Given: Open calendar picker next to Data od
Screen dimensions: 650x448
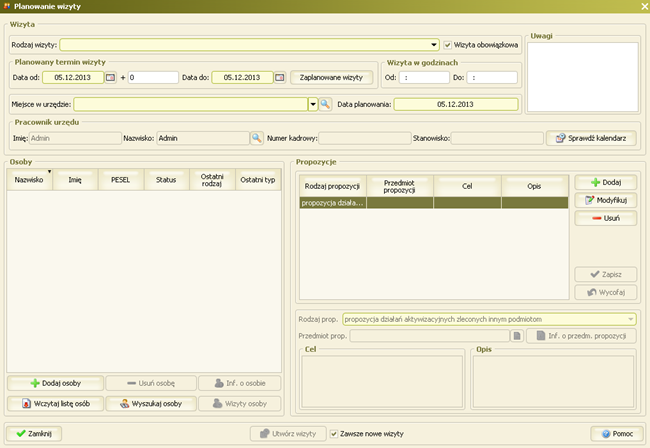Looking at the screenshot, I should (x=110, y=77).
